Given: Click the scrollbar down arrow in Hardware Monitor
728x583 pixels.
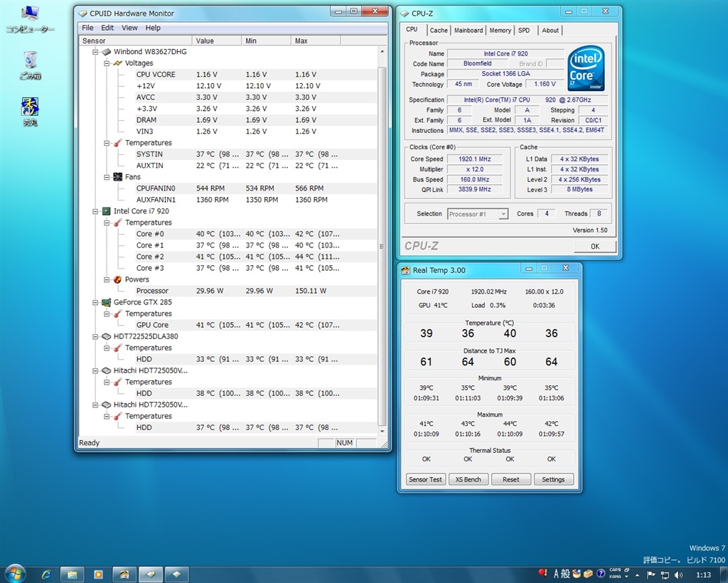Looking at the screenshot, I should 382,432.
